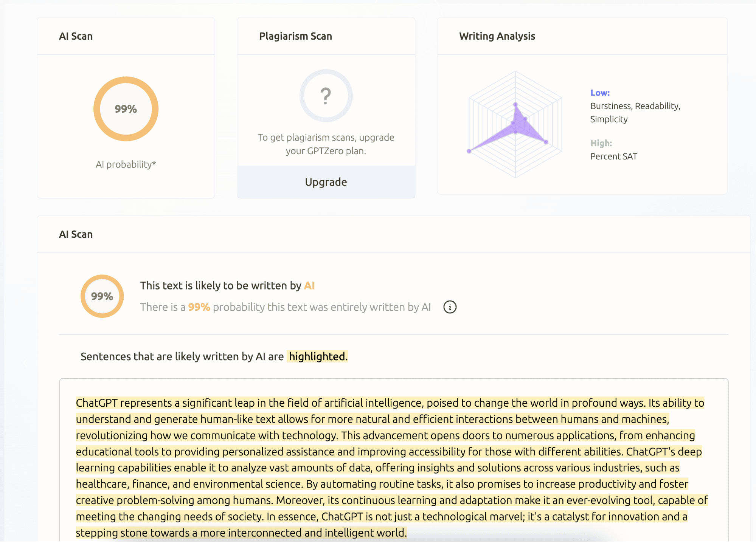
Task: Click the 'Percent SAT' metric text
Action: [x=613, y=156]
